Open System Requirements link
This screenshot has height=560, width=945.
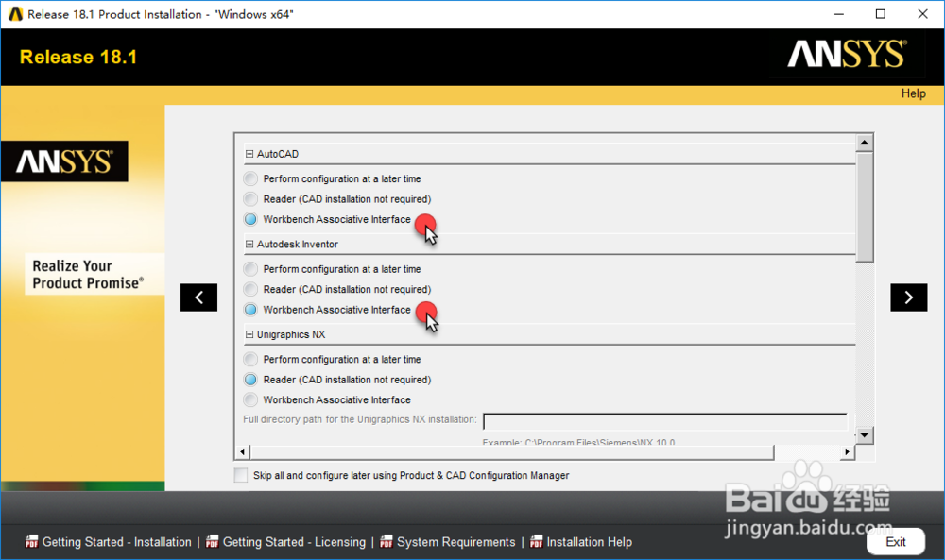456,542
